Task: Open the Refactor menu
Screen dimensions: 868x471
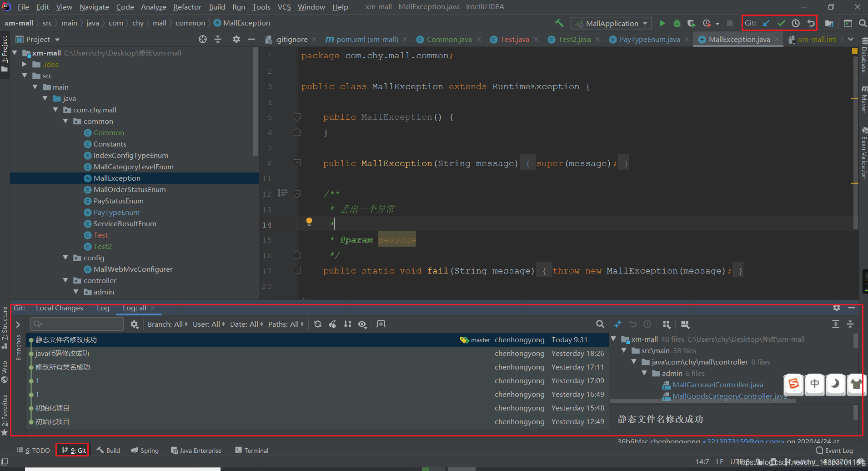Action: [187, 7]
